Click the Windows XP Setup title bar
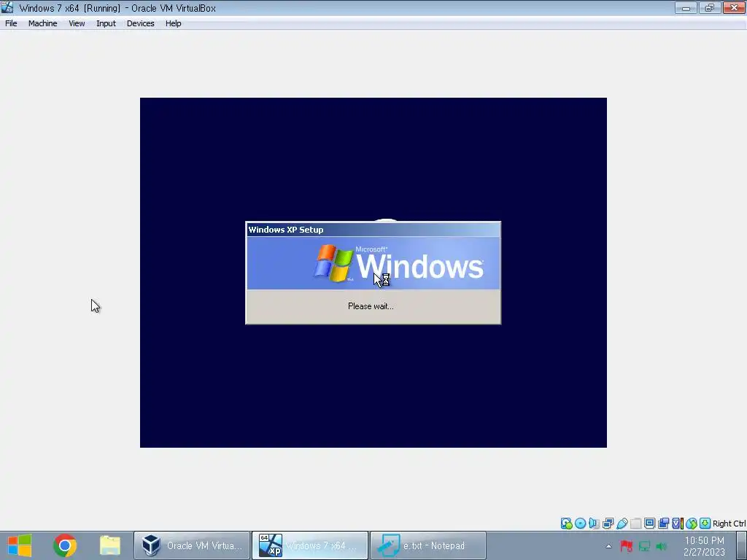The height and width of the screenshot is (560, 747). pos(373,230)
